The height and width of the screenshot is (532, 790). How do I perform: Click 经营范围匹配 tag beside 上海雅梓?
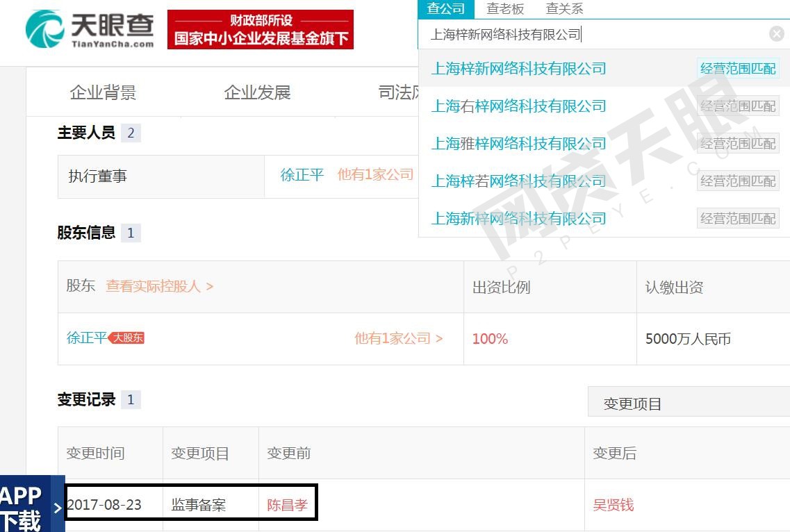click(738, 144)
